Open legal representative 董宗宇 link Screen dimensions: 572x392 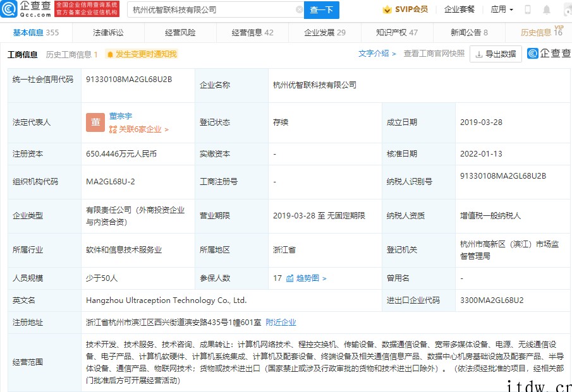120,116
